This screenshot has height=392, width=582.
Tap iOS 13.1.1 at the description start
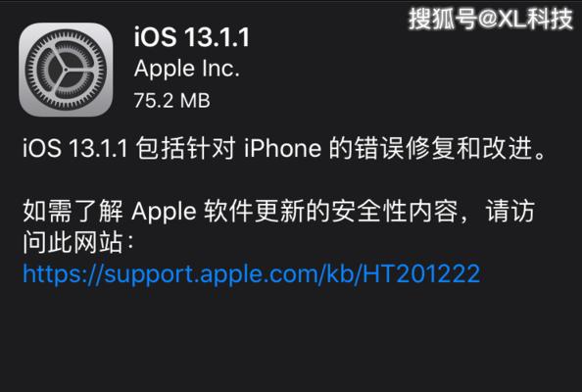click(x=75, y=148)
